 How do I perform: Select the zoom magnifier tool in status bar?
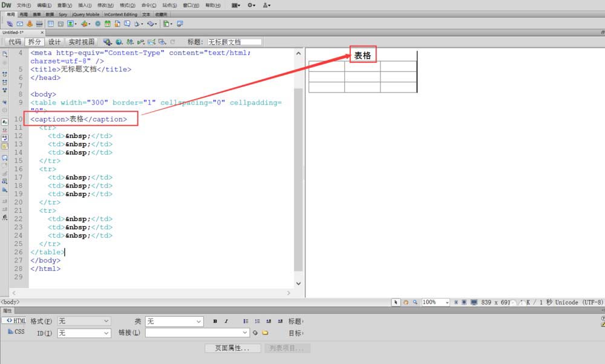click(414, 302)
